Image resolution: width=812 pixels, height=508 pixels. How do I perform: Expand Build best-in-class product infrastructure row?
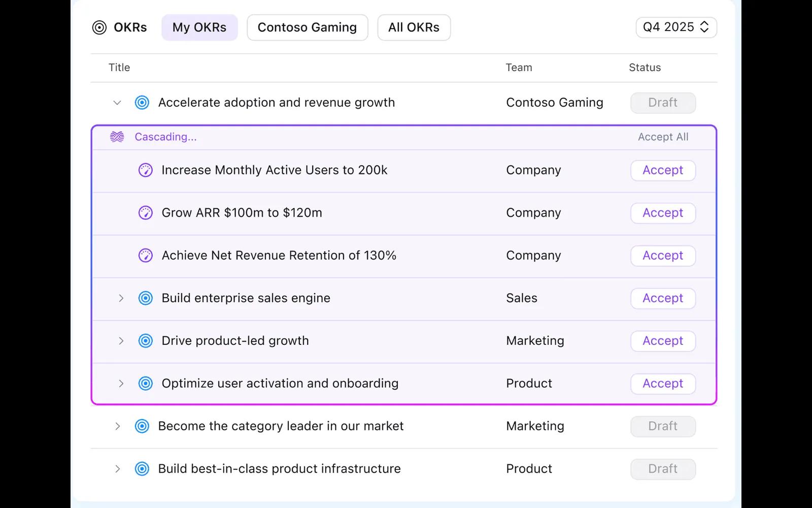(x=117, y=469)
